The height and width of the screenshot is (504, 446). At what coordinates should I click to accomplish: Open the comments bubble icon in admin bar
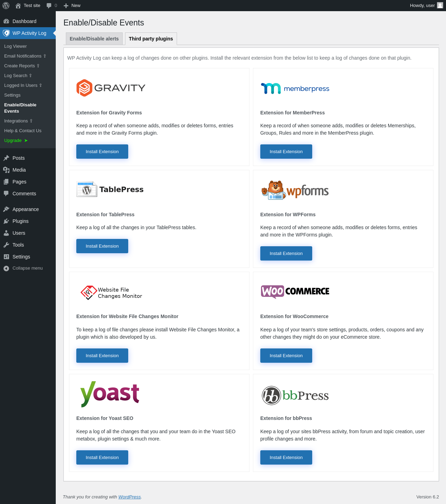[x=49, y=6]
